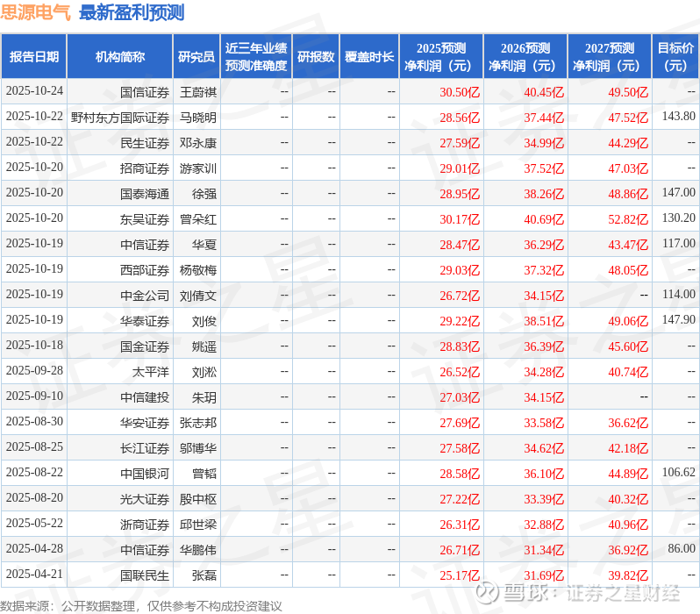Click the 143.80 target price

pos(679,116)
